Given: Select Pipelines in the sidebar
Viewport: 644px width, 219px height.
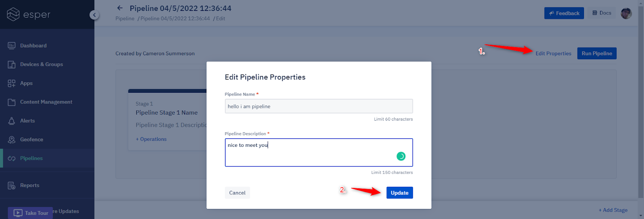Looking at the screenshot, I should (x=47, y=158).
